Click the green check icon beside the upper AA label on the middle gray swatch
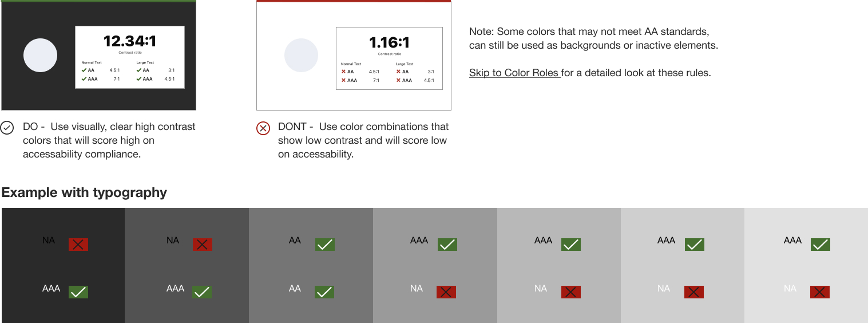 coord(325,245)
